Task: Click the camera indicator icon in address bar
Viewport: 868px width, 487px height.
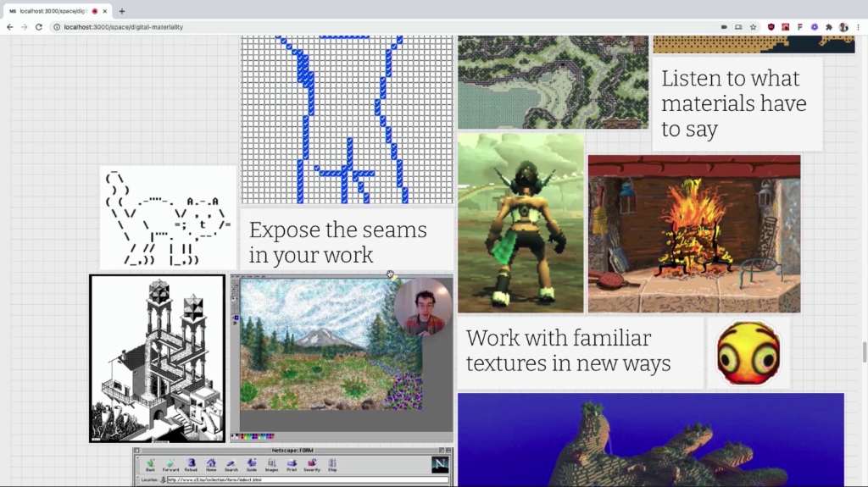Action: 724,26
